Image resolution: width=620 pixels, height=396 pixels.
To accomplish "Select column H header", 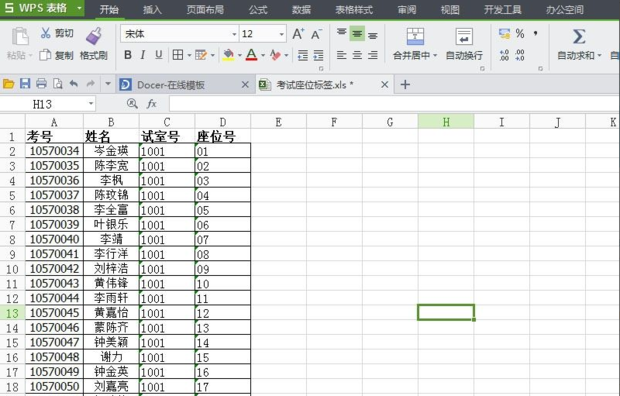I will click(x=446, y=121).
